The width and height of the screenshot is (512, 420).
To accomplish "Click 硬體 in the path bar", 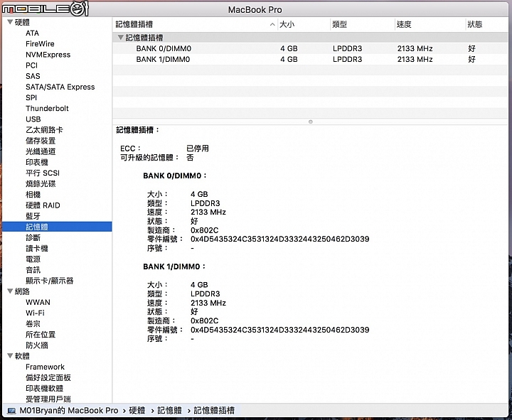I will pyautogui.click(x=137, y=411).
